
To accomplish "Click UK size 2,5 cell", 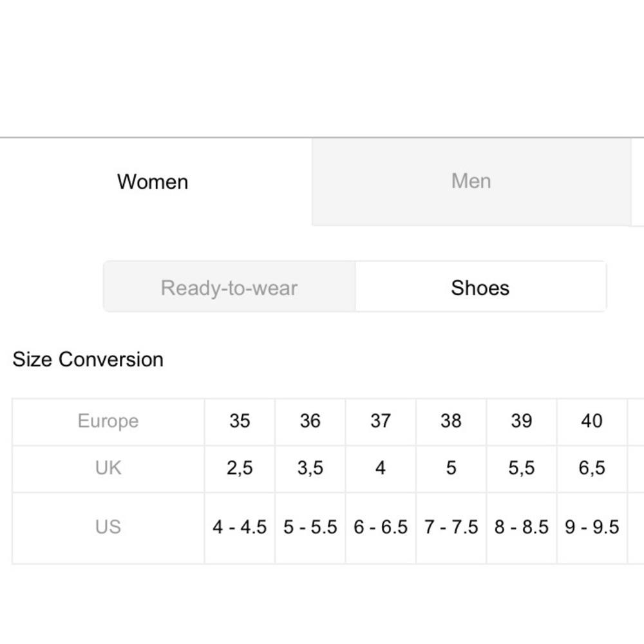I will click(240, 468).
